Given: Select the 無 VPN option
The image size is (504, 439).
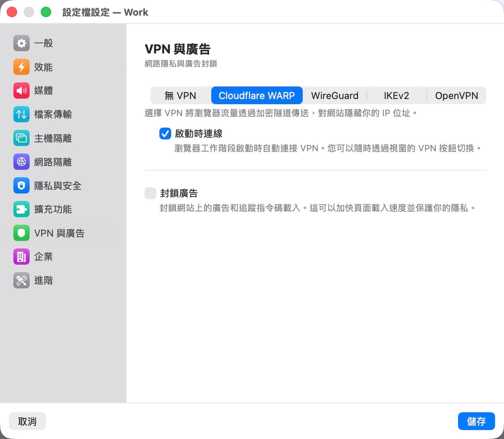Looking at the screenshot, I should (x=181, y=95).
